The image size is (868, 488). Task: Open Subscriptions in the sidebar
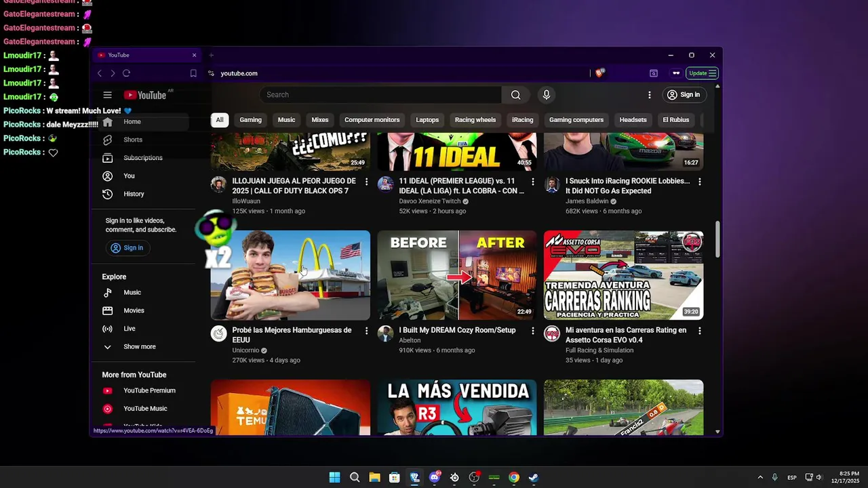pos(144,158)
